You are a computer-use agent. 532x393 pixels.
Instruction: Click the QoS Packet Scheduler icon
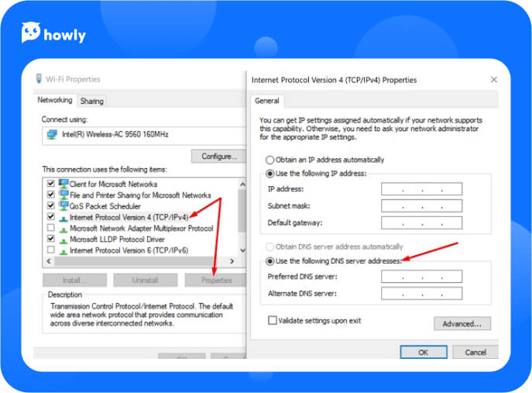point(63,206)
